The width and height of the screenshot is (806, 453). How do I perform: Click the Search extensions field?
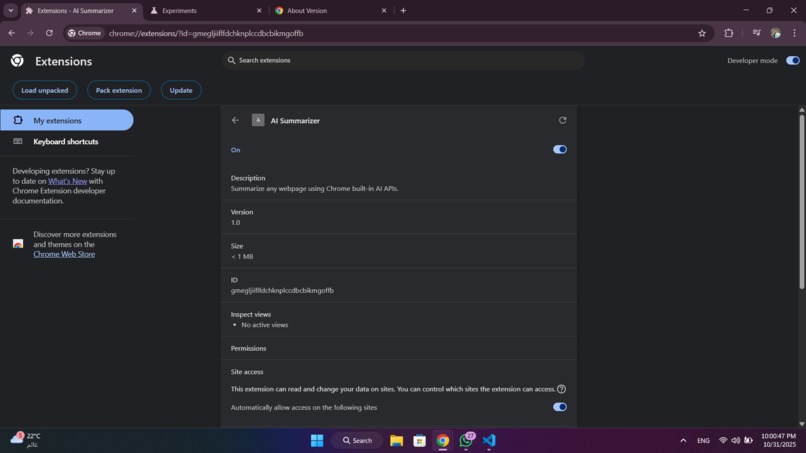pos(403,61)
